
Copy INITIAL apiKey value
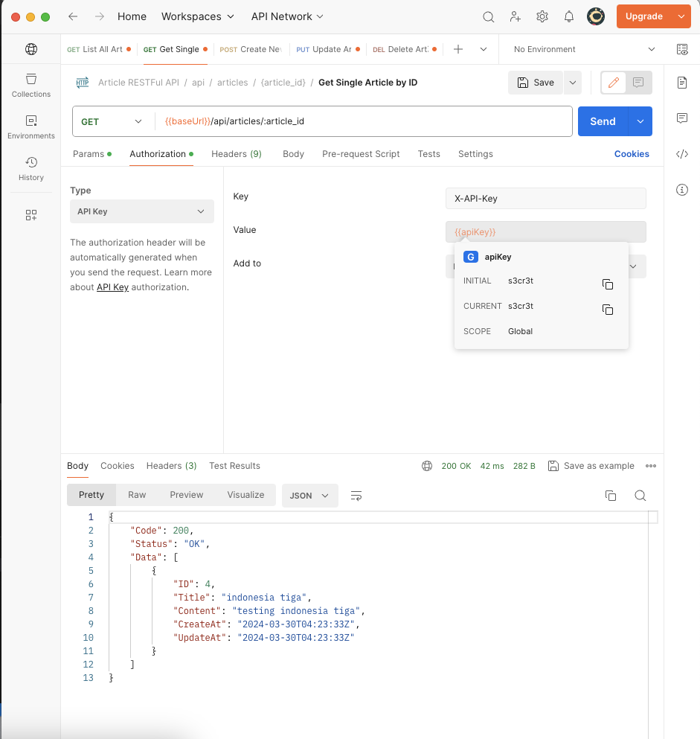608,284
